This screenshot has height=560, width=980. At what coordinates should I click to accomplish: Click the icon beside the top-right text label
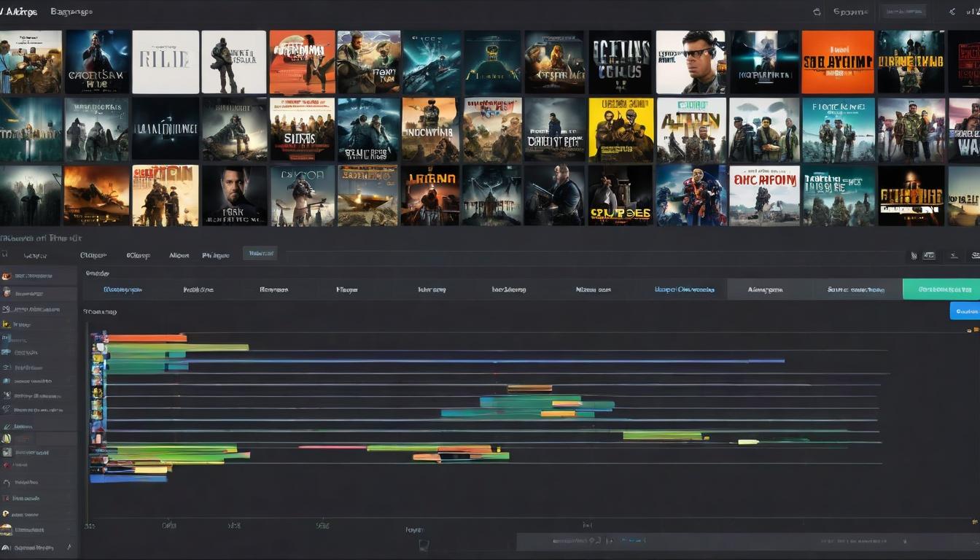(817, 12)
